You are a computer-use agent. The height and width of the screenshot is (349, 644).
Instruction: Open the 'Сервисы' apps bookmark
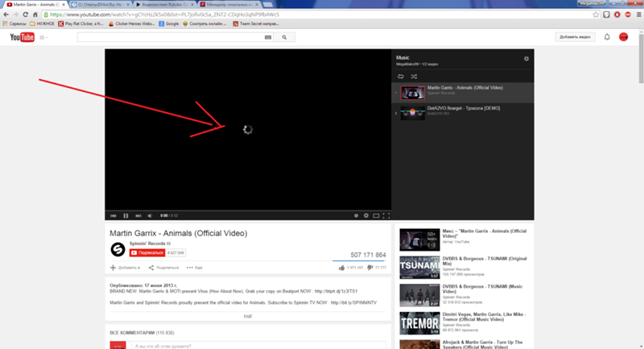tap(14, 24)
